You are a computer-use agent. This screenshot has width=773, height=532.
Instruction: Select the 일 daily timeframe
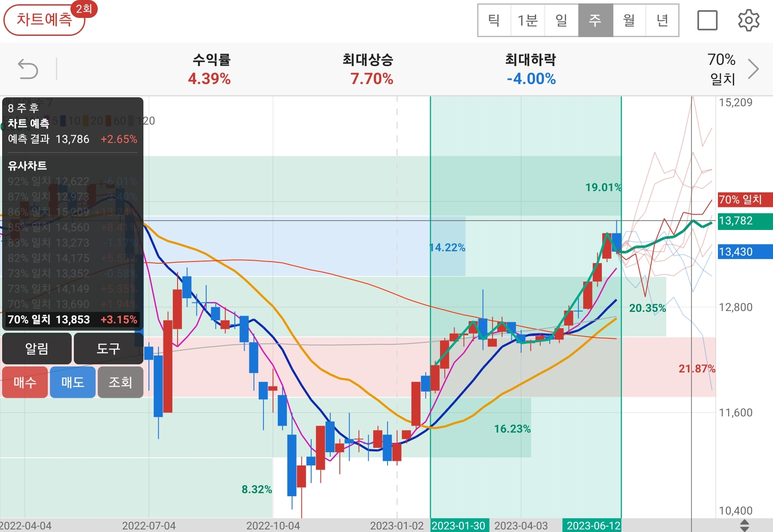pyautogui.click(x=561, y=20)
